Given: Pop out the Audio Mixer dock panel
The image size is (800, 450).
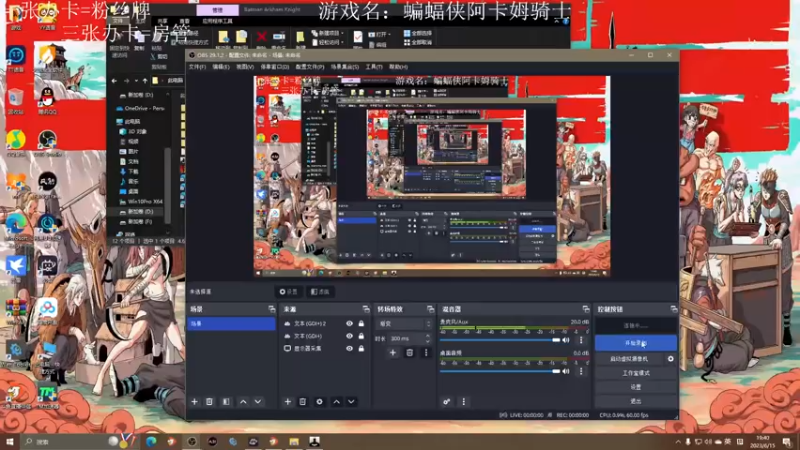Looking at the screenshot, I should tap(586, 309).
